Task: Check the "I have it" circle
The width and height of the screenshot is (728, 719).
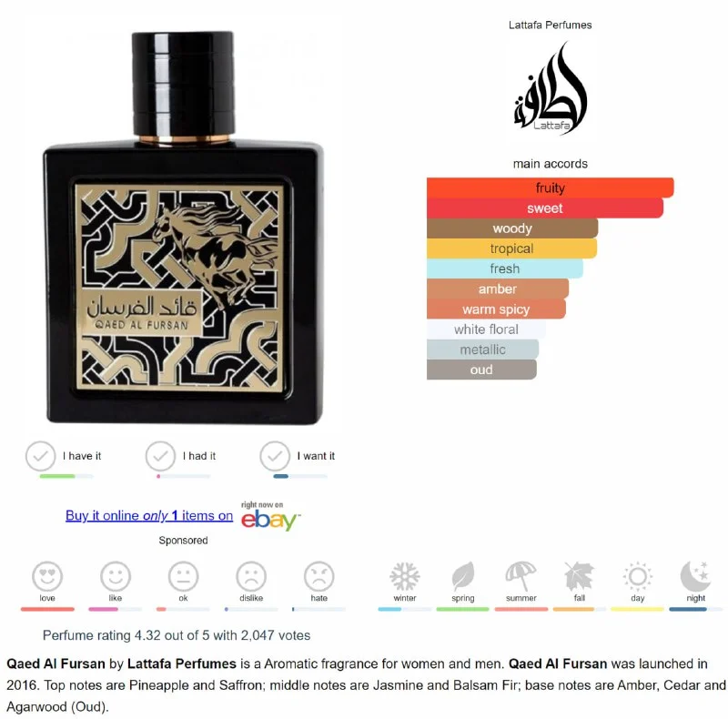Action: (41, 456)
